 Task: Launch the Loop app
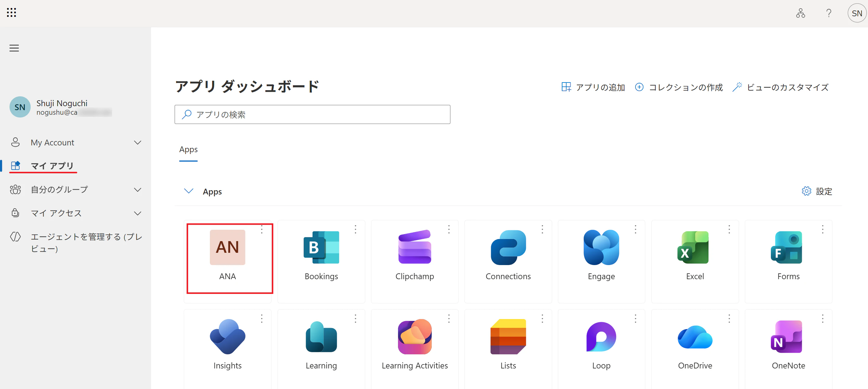601,349
